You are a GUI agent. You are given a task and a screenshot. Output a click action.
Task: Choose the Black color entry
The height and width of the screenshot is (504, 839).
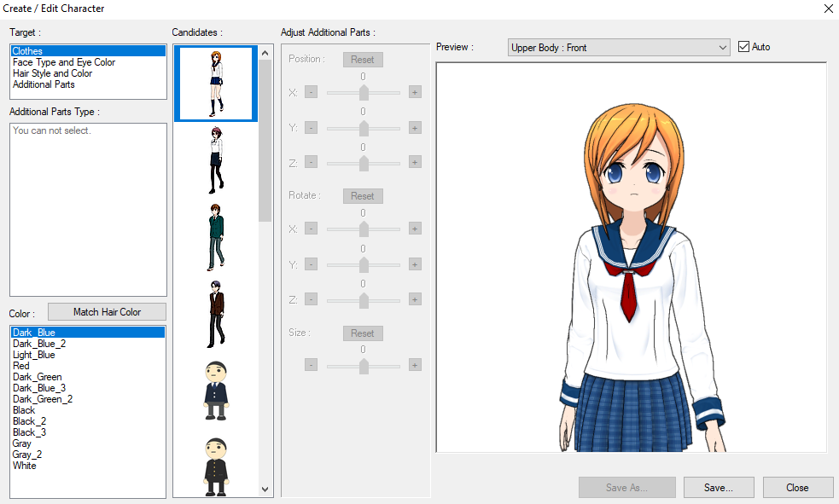pos(88,410)
